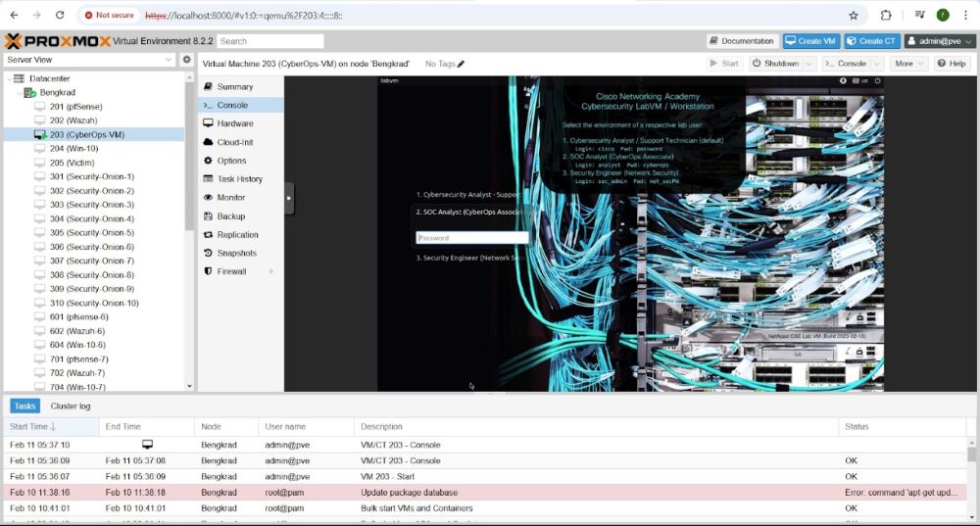Viewport: 980px width, 526px height.
Task: Sort by End Time column header
Action: click(x=146, y=427)
